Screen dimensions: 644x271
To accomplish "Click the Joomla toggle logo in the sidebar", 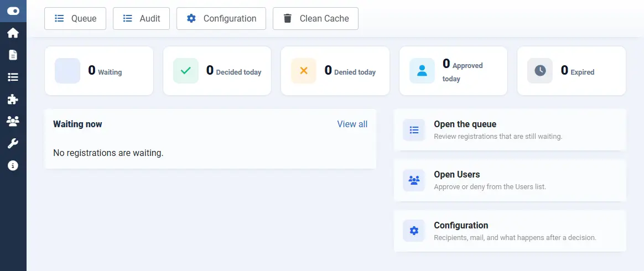I will click(13, 11).
